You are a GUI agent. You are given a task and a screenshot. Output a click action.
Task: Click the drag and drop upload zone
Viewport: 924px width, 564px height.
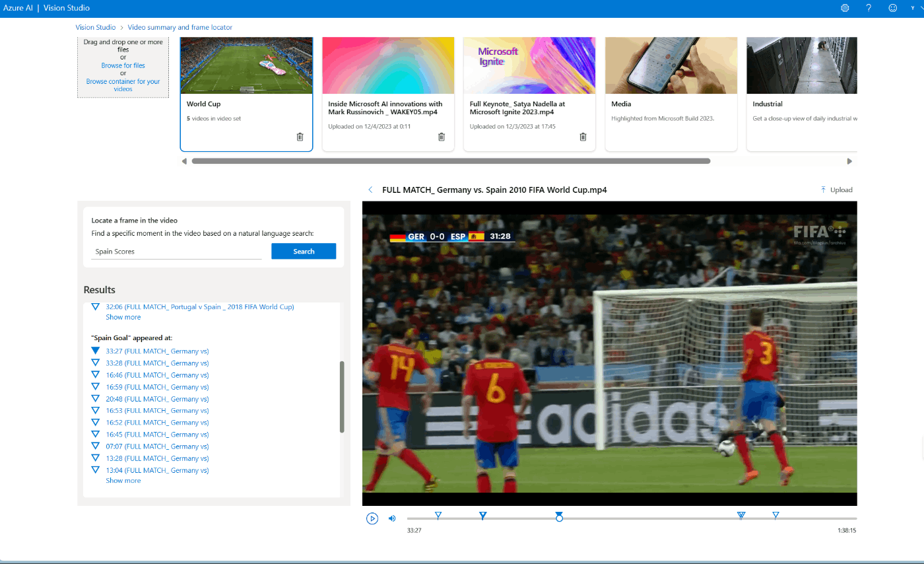(123, 67)
